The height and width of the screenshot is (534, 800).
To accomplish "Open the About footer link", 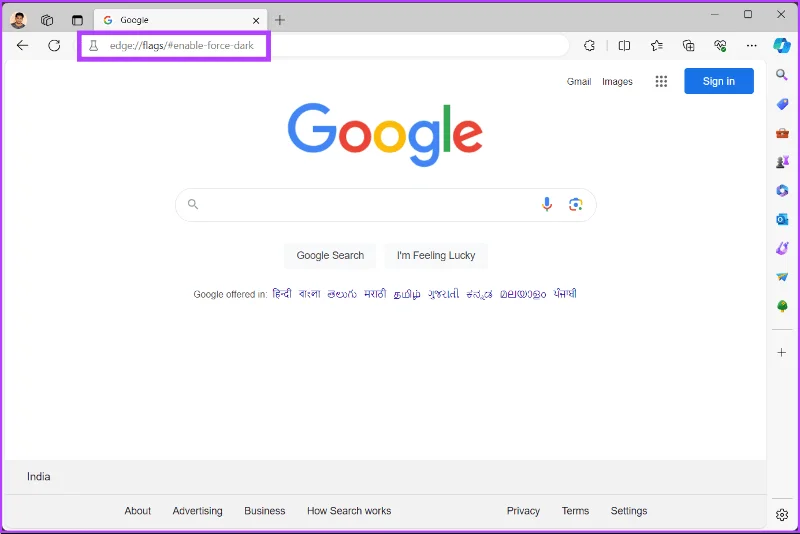I will click(x=138, y=511).
